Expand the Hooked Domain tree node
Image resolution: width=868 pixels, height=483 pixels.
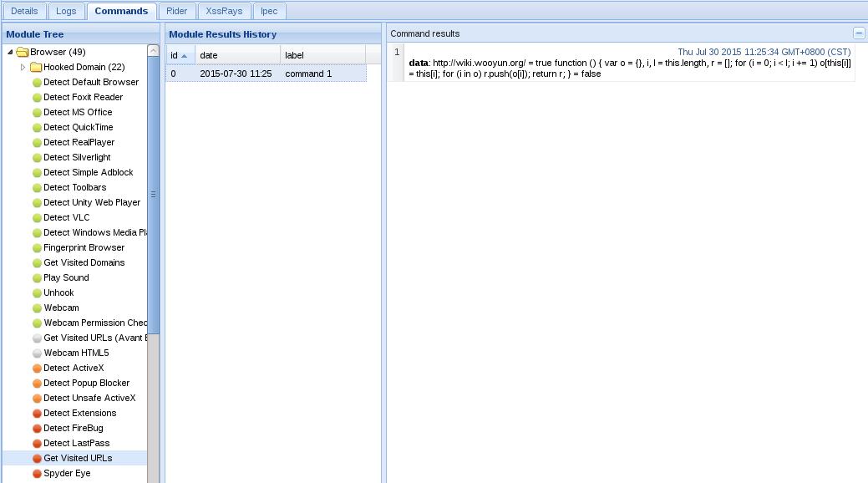click(x=23, y=67)
